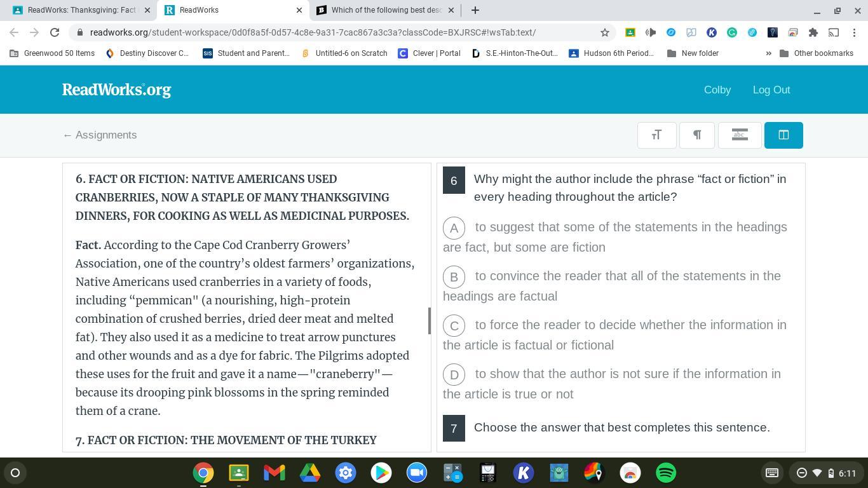Screen dimensions: 868x488
Task: Open the blue chain-link extension
Action: [752, 32]
